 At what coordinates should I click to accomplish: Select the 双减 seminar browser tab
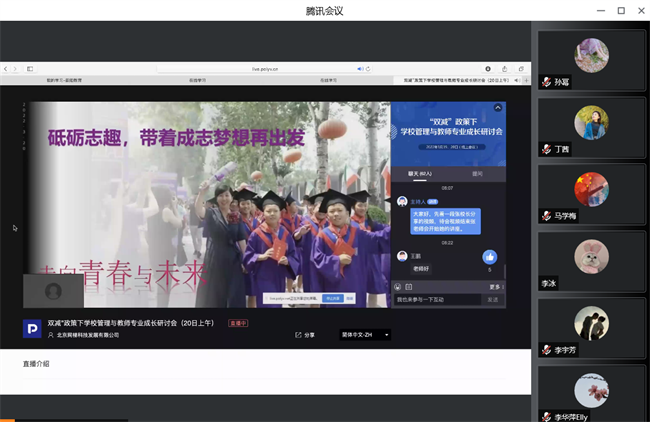coord(456,80)
